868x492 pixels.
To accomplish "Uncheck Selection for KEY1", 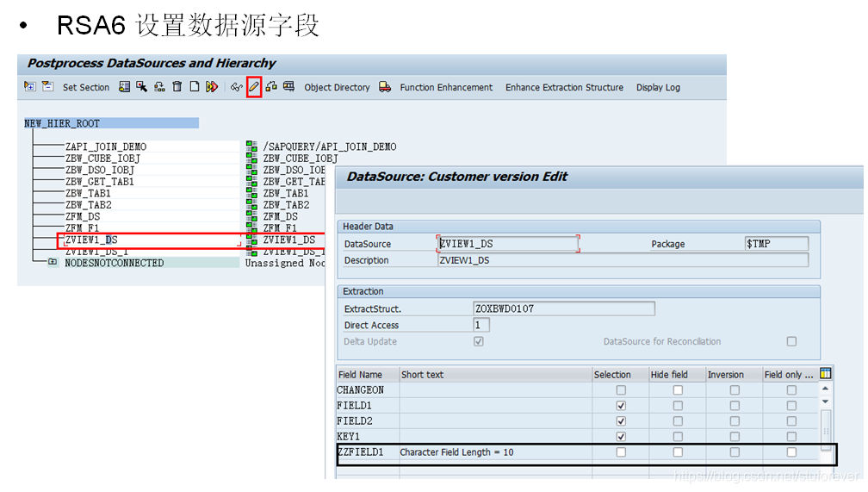I will coord(621,437).
